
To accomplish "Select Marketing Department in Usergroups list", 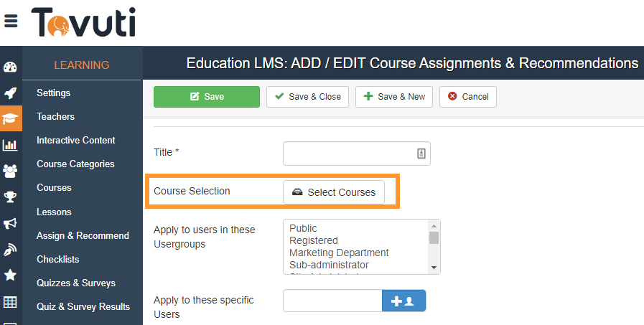I will (x=339, y=253).
